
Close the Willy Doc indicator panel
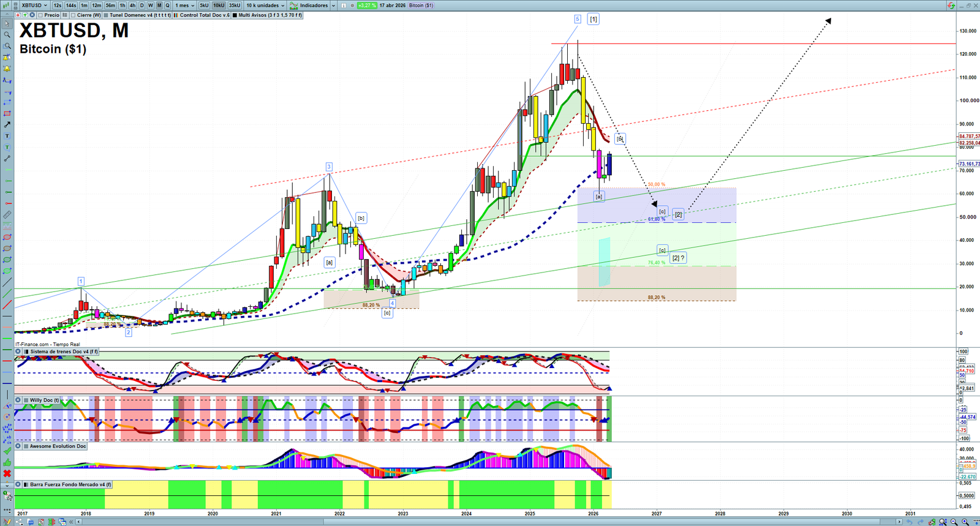click(18, 400)
